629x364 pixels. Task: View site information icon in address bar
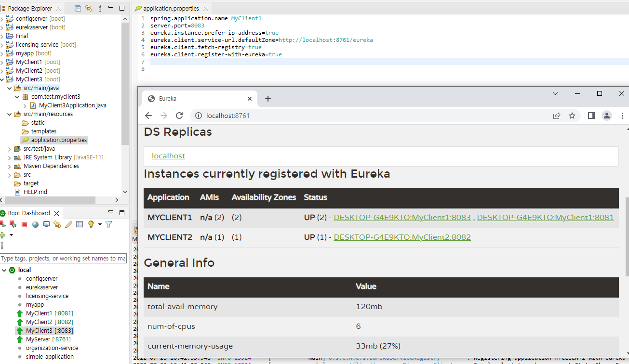click(x=198, y=116)
